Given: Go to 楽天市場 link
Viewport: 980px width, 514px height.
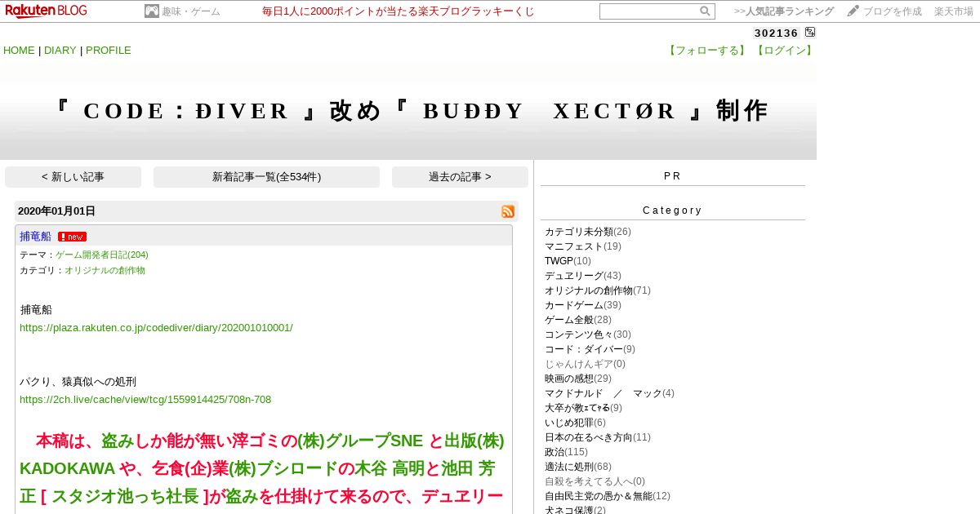Looking at the screenshot, I should click(954, 11).
